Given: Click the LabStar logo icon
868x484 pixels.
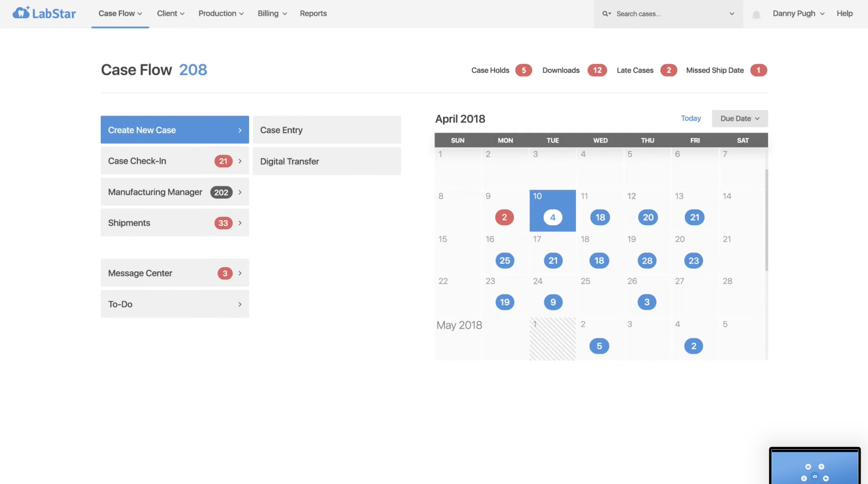Looking at the screenshot, I should (x=21, y=13).
